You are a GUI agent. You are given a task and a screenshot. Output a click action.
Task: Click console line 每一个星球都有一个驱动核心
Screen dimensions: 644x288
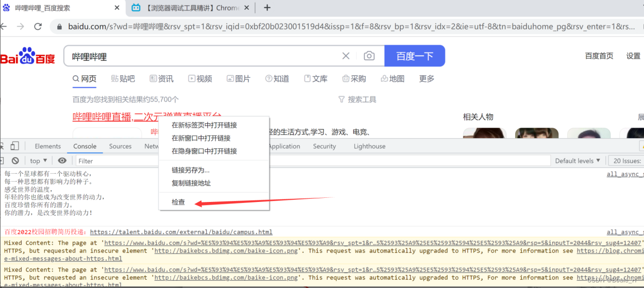[48, 174]
